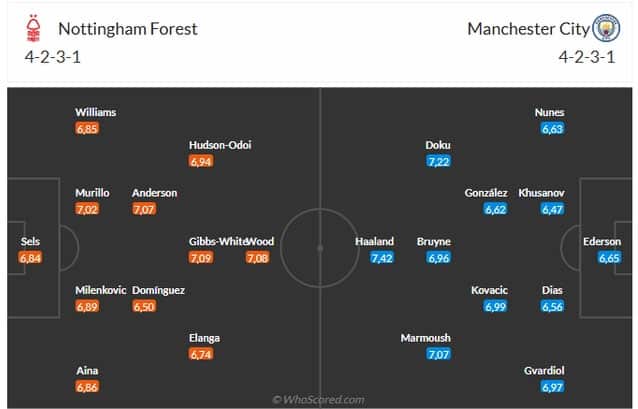Click Gibbs-White's 7,09 rating badge
This screenshot has width=638, height=409.
(201, 258)
